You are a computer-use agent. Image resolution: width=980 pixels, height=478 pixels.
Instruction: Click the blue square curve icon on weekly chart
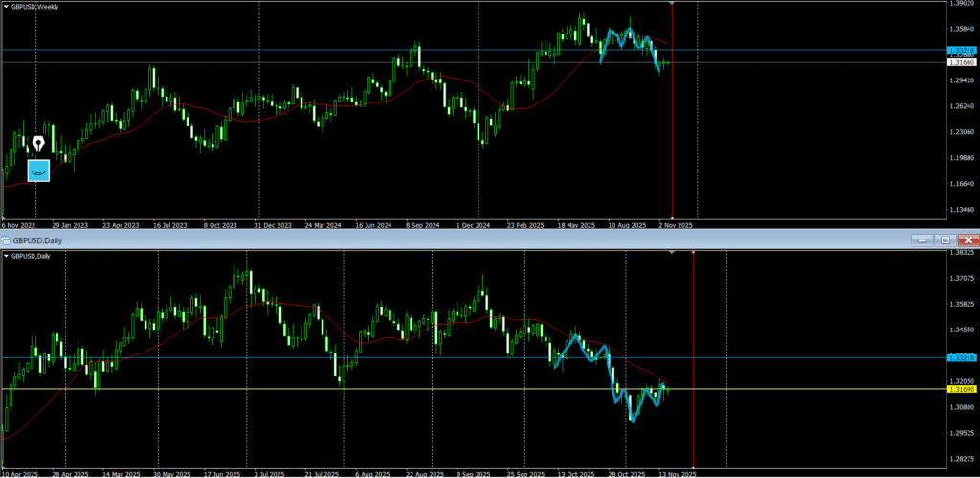[38, 170]
